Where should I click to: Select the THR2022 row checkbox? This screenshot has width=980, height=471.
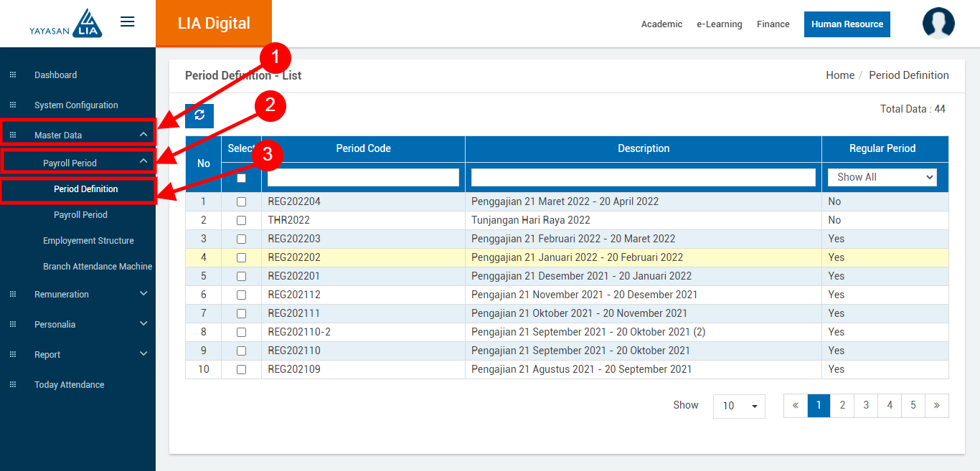click(241, 221)
